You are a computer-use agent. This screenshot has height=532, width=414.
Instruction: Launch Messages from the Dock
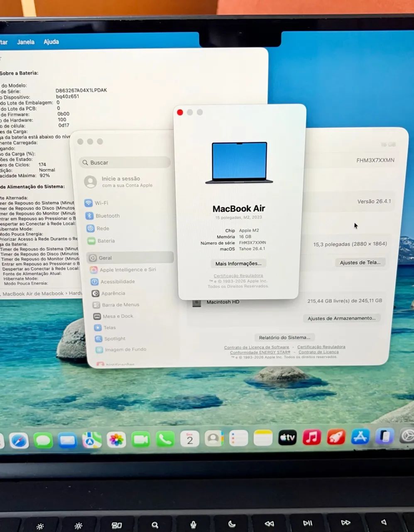(x=43, y=440)
